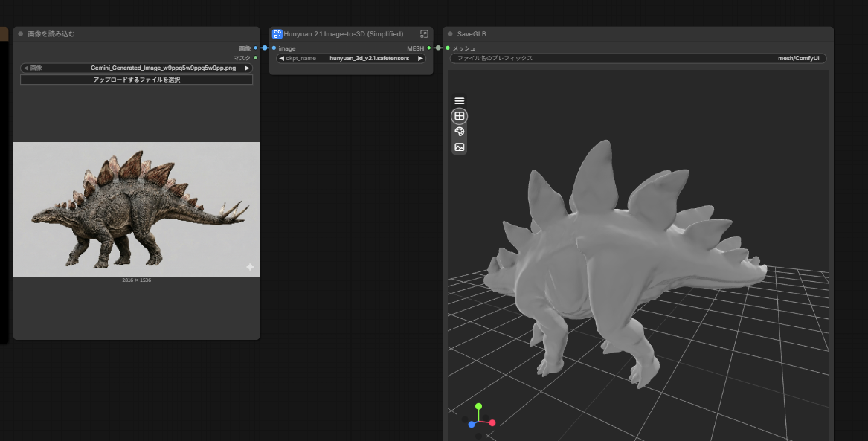
Task: Edit the ファイル名のプレフィックス filename prefix field
Action: [x=637, y=58]
